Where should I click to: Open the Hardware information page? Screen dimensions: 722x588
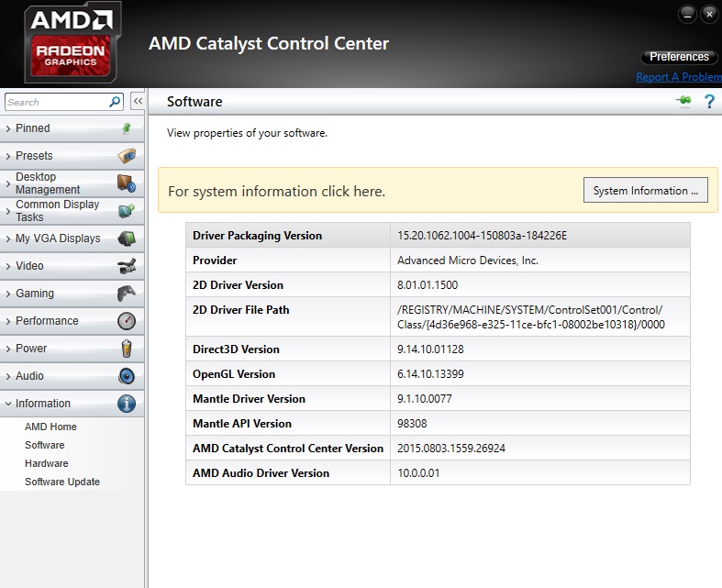click(x=46, y=463)
